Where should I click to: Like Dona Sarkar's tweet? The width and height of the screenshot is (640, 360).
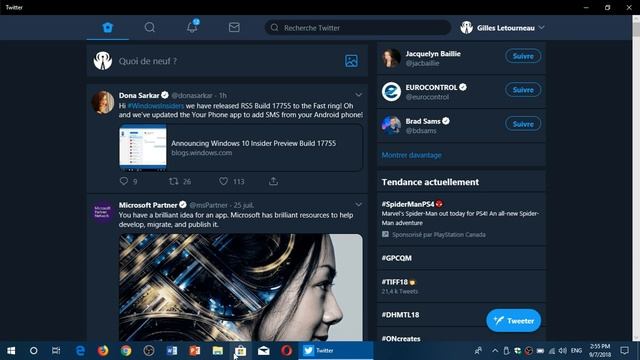[223, 181]
